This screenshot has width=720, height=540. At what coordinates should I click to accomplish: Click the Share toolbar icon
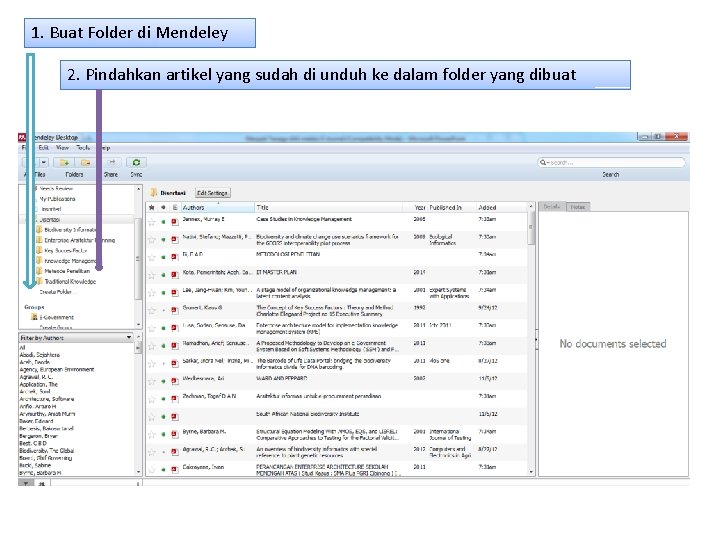pyautogui.click(x=112, y=163)
